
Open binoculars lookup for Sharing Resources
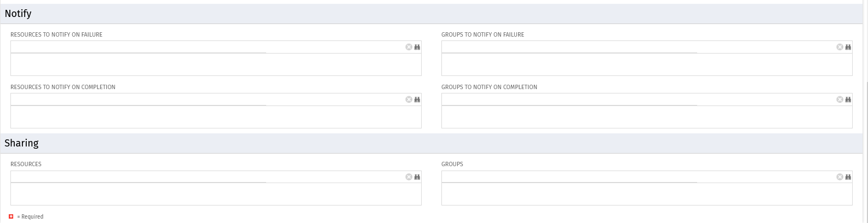(417, 177)
